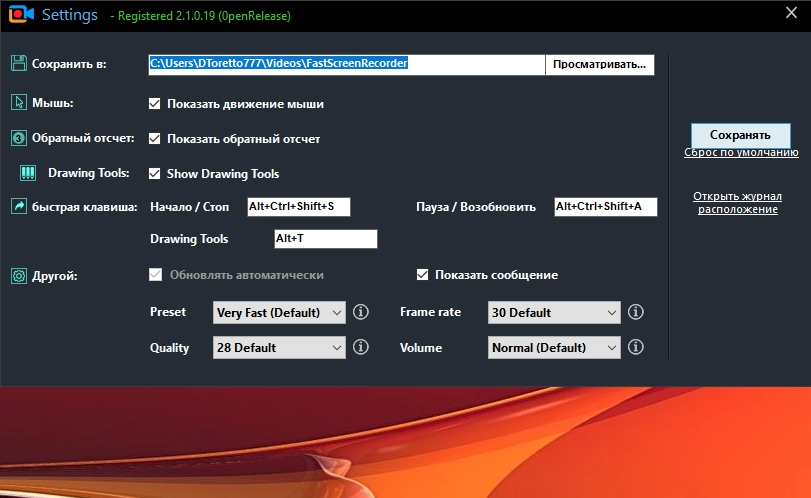Close the Settings window
Image resolution: width=811 pixels, height=498 pixels.
pos(791,13)
